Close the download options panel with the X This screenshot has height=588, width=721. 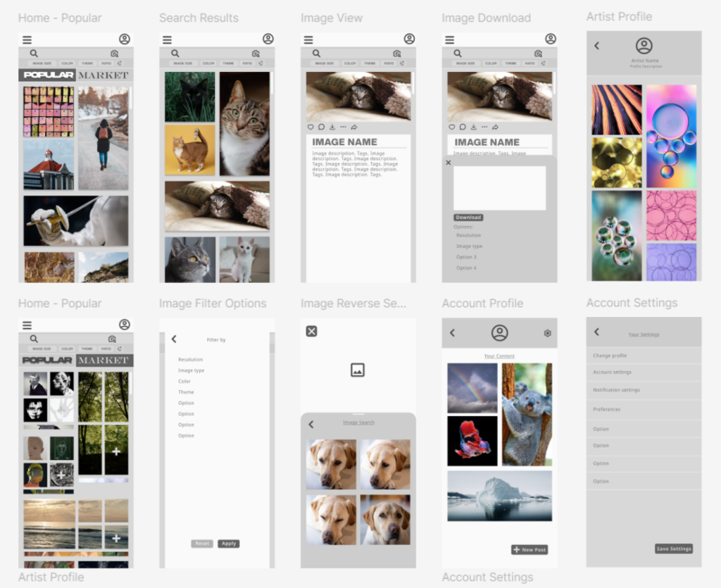click(x=449, y=162)
